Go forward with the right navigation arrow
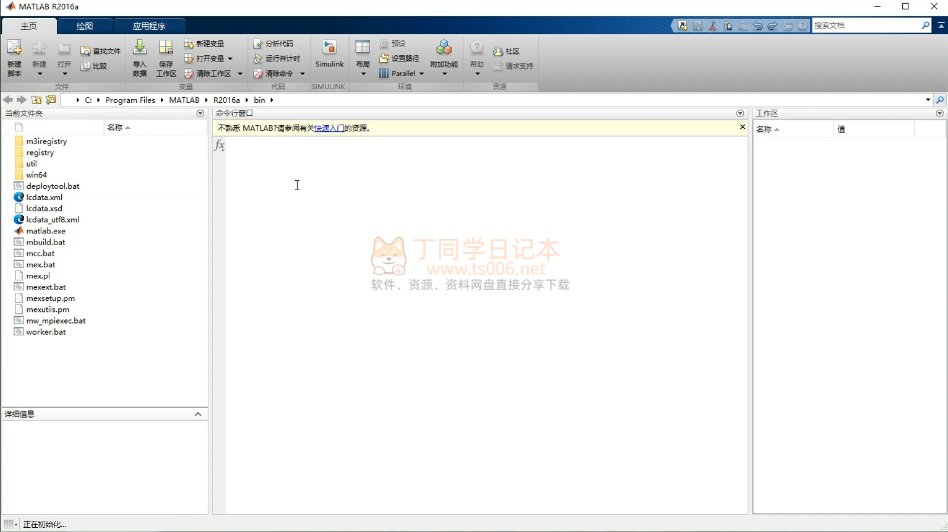This screenshot has height=532, width=948. pyautogui.click(x=22, y=100)
